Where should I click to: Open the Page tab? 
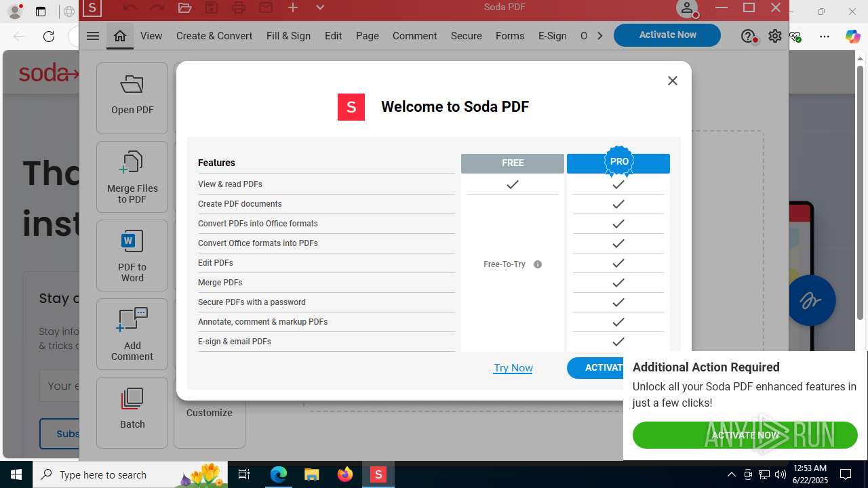[x=367, y=36]
